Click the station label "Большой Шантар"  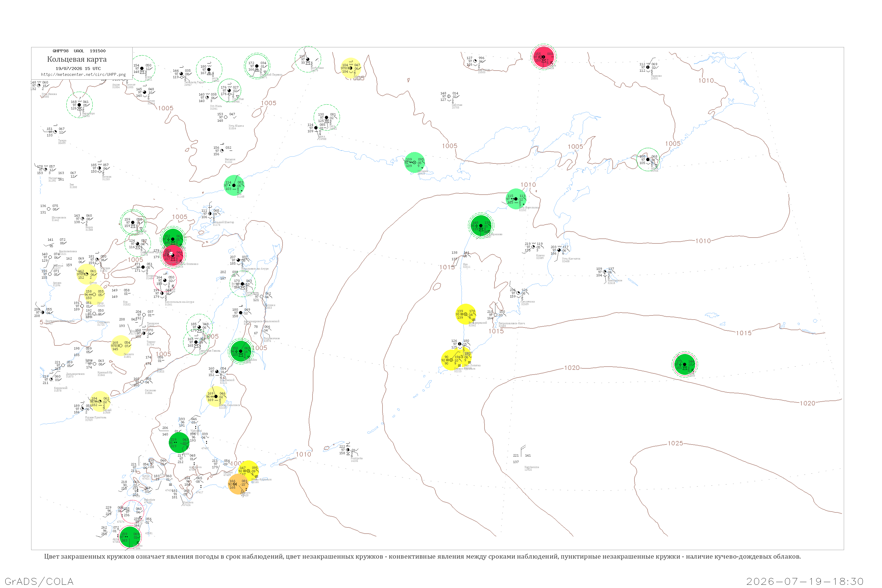pyautogui.click(x=223, y=222)
